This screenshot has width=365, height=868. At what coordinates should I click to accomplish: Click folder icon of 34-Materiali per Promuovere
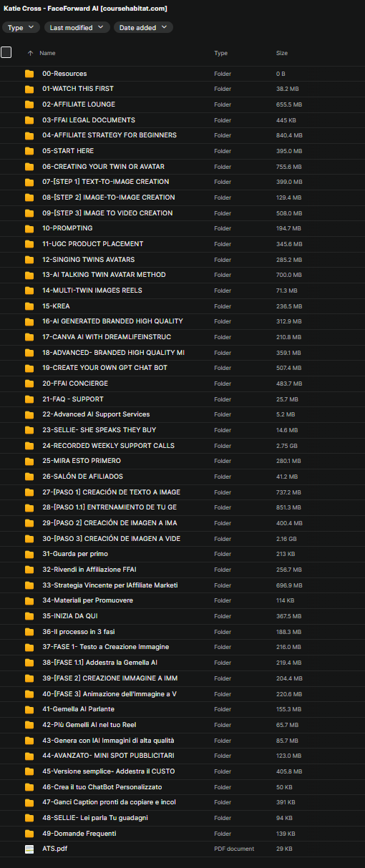click(x=29, y=600)
